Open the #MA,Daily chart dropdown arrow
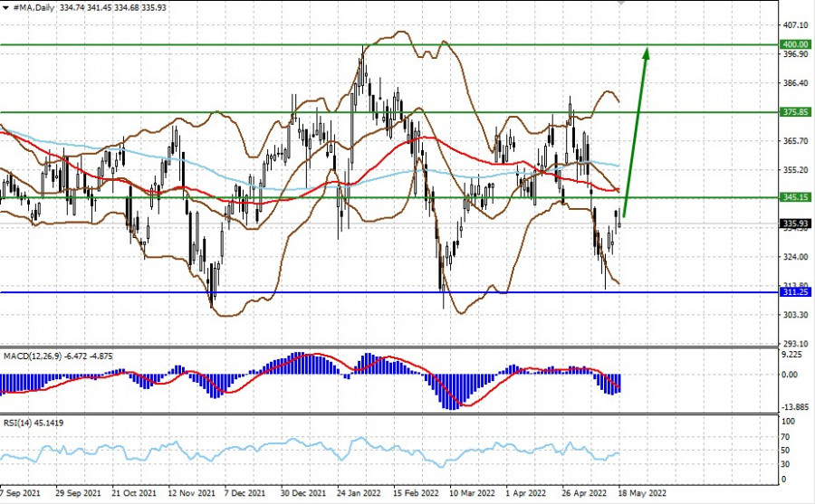This screenshot has height=504, width=815. click(x=5, y=7)
